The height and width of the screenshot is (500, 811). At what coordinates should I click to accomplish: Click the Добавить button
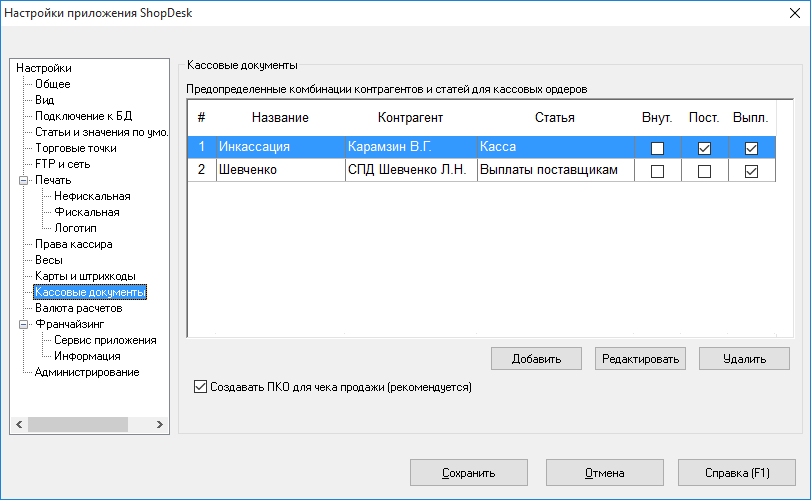[536, 359]
